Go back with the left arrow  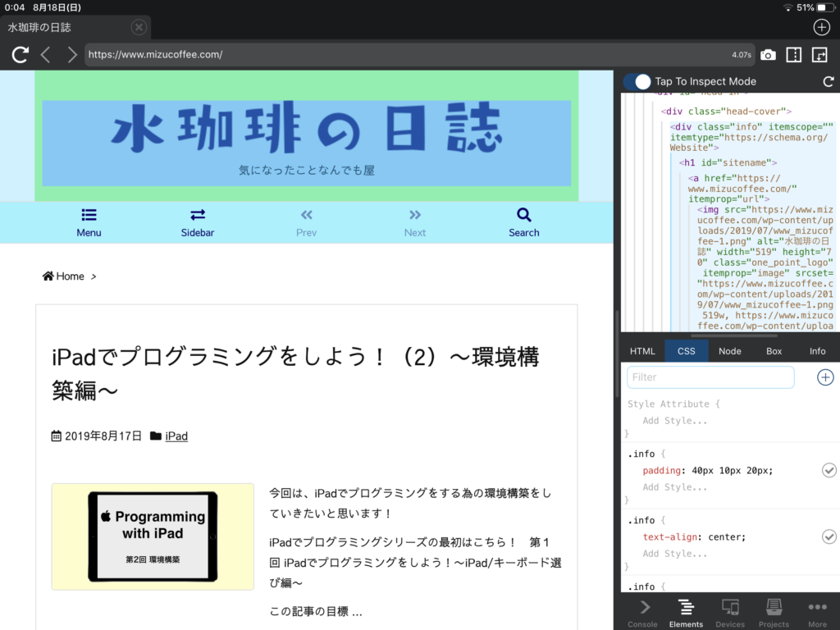46,54
